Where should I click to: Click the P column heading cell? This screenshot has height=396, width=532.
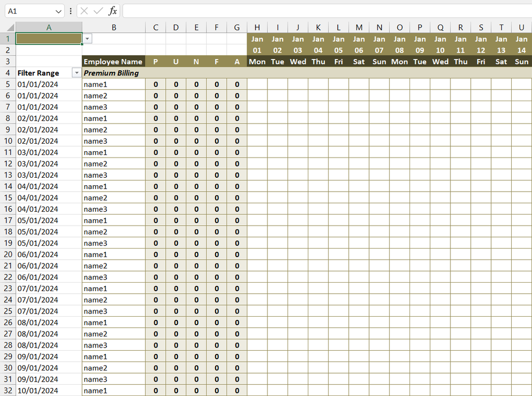155,61
